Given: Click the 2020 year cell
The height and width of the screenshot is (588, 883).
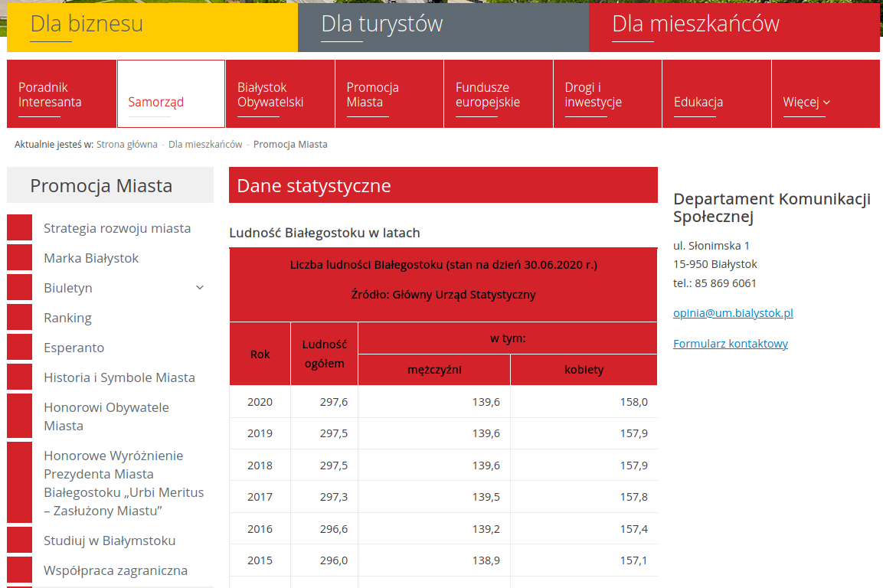Looking at the screenshot, I should pos(260,402).
